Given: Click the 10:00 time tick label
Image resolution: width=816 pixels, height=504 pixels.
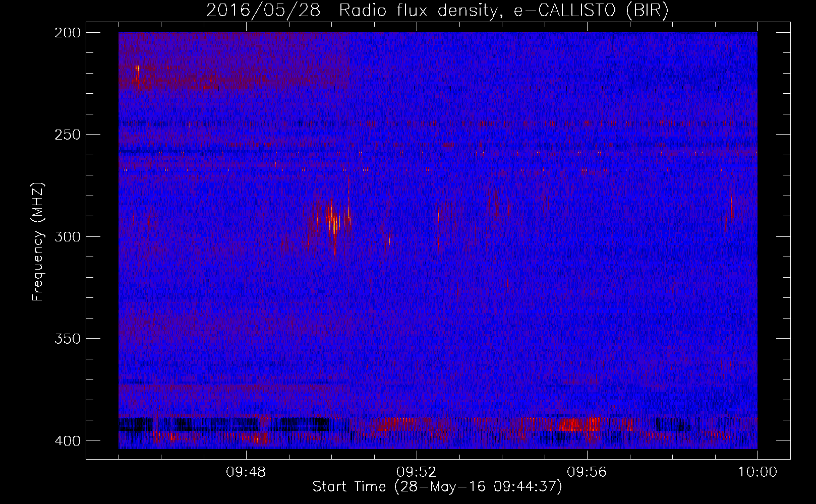Looking at the screenshot, I should tap(757, 472).
